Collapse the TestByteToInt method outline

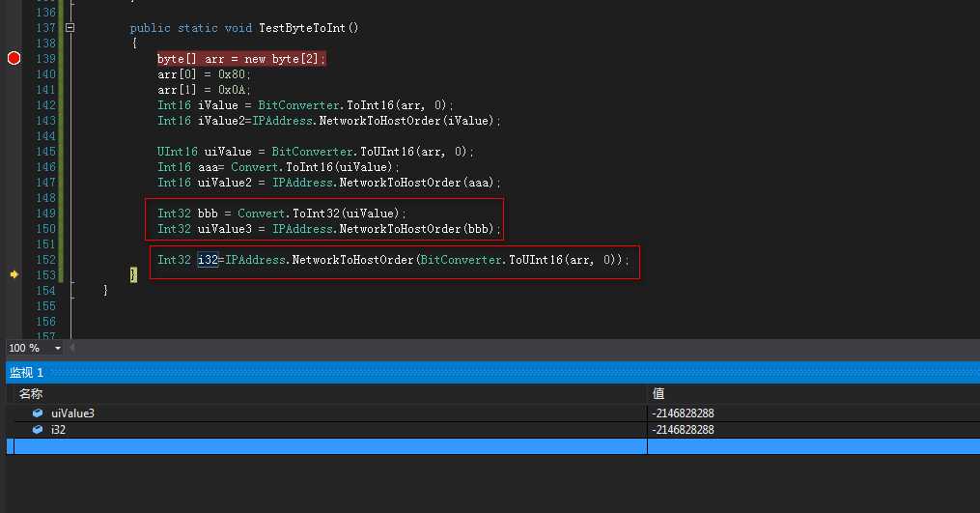[x=70, y=27]
